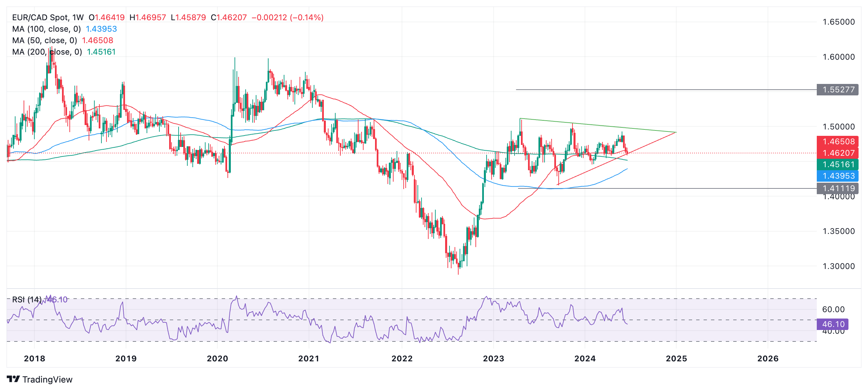
Task: Click the 1.30000 price axis label
Action: [x=838, y=266]
